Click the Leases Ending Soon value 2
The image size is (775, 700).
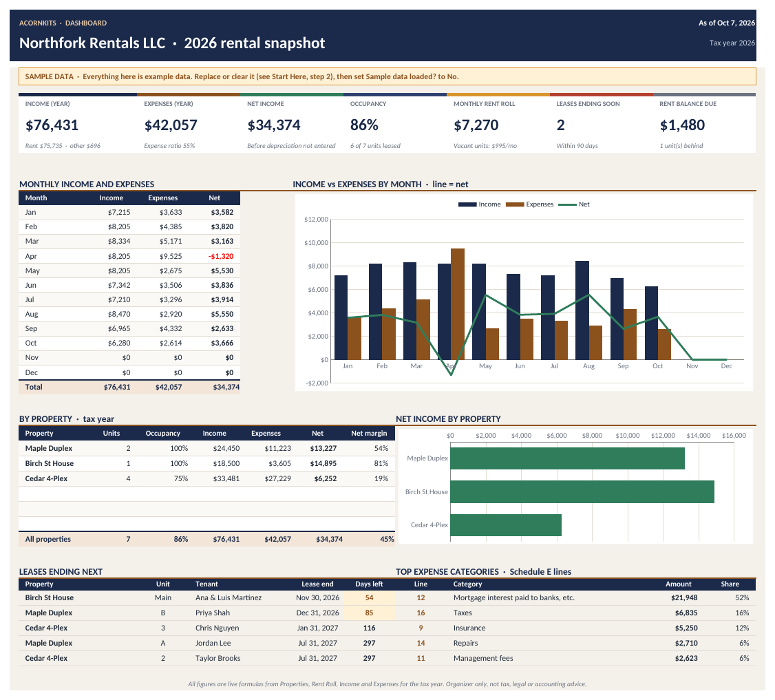click(x=560, y=125)
